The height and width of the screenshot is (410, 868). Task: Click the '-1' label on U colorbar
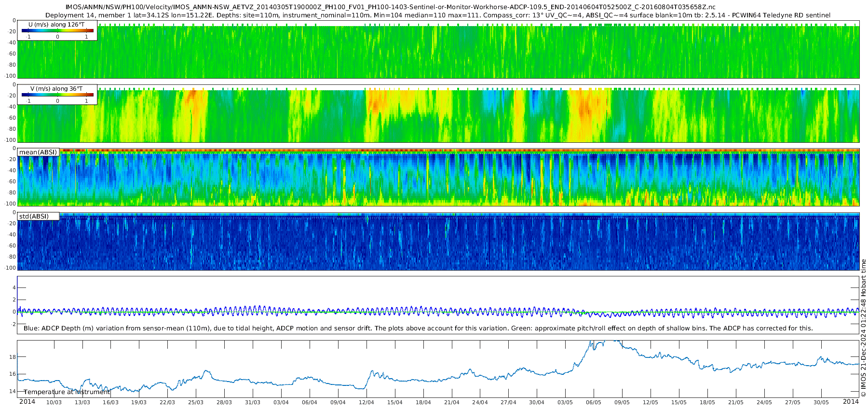pos(28,37)
